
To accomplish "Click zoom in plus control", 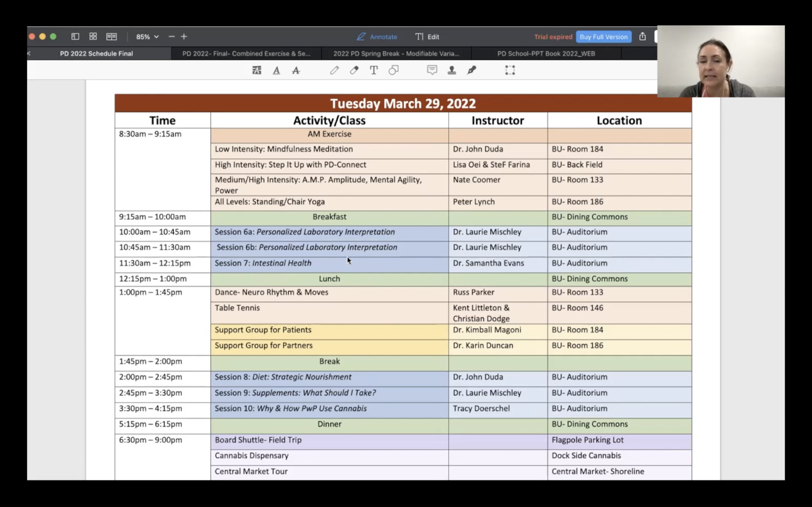I will tap(184, 37).
